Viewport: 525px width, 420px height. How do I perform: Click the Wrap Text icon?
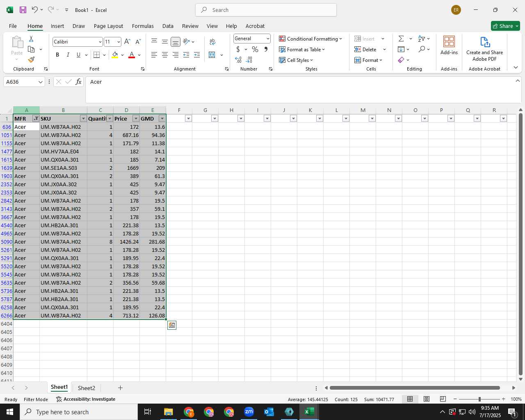point(212,41)
